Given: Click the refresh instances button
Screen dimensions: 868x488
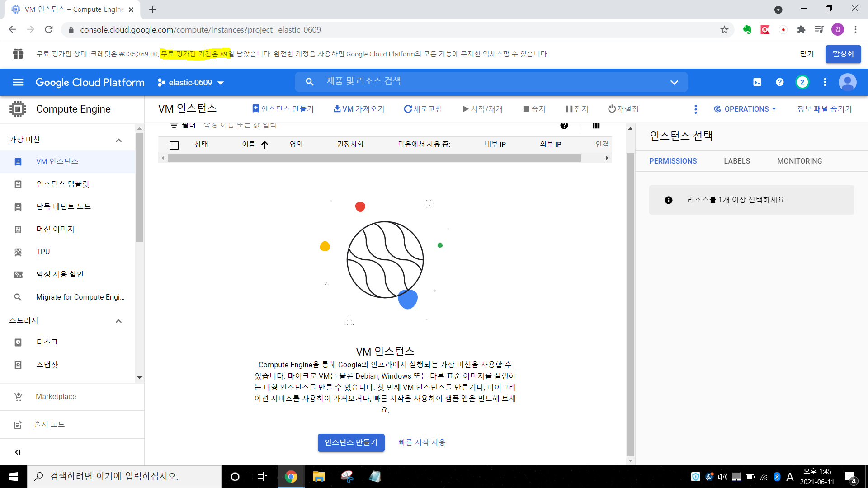Looking at the screenshot, I should (x=423, y=109).
